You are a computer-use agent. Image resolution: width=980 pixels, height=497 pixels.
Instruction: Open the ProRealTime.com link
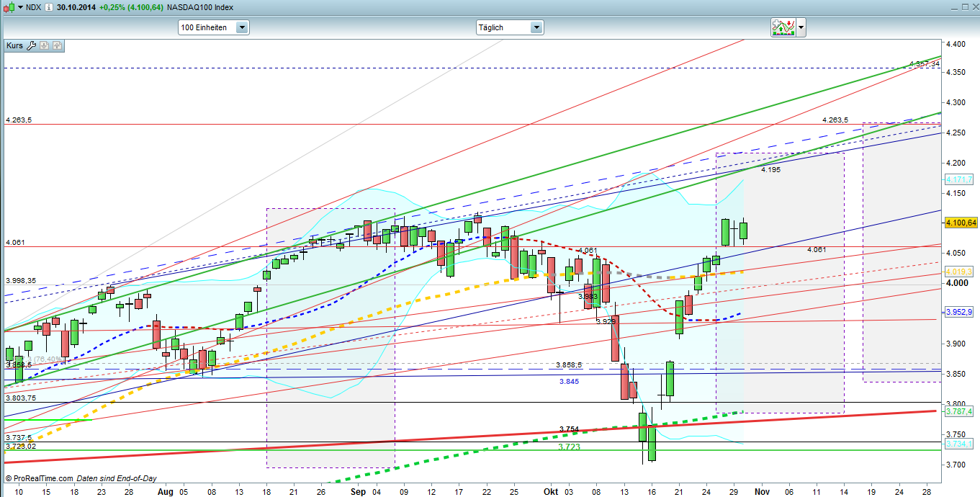tap(41, 478)
